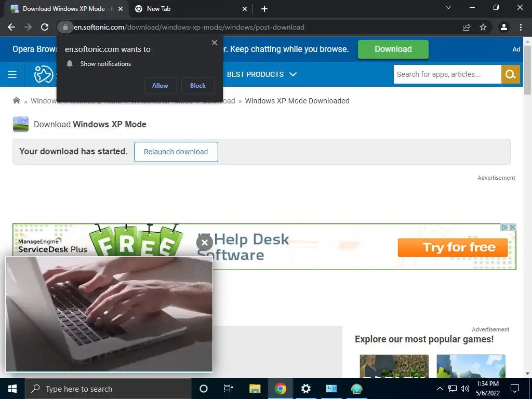532x399 pixels.
Task: Click the orange search magnifier button
Action: click(511, 74)
